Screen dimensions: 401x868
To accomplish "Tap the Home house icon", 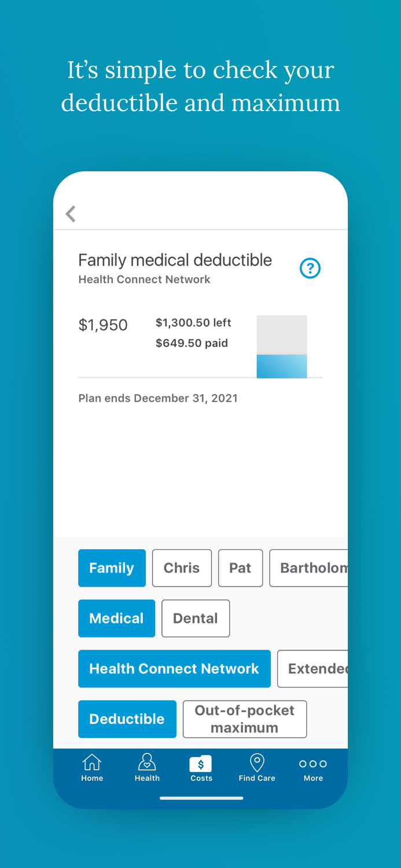I will tap(92, 763).
